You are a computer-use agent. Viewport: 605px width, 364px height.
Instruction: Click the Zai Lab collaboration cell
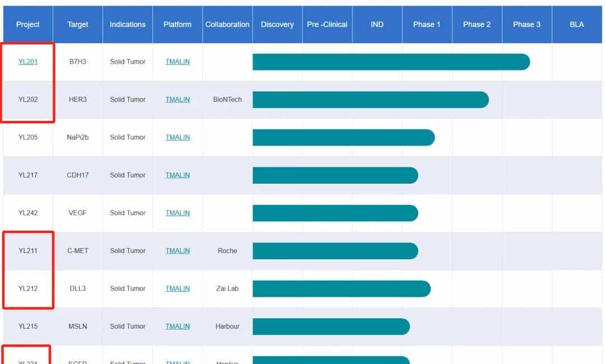(x=227, y=288)
